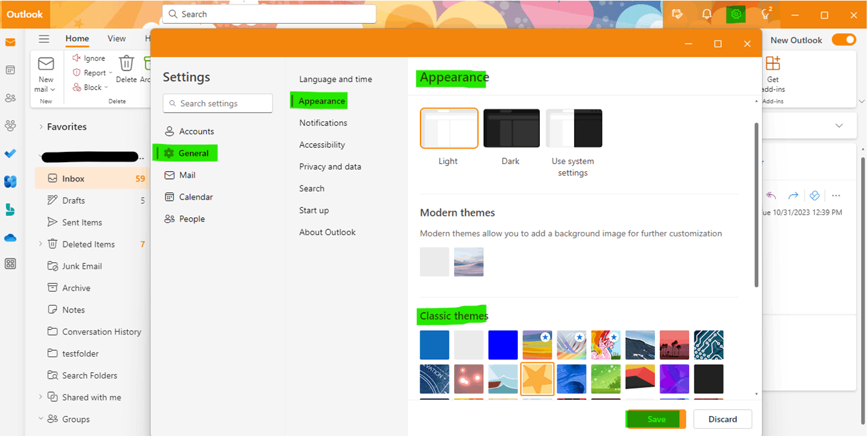868x436 pixels.
Task: Open OneDrive cloud icon in app rail
Action: pos(10,238)
